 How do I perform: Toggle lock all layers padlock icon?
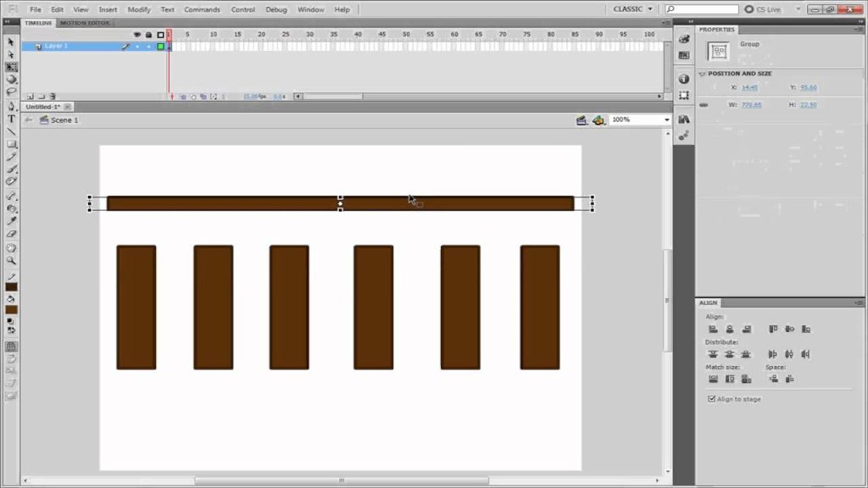coord(148,35)
